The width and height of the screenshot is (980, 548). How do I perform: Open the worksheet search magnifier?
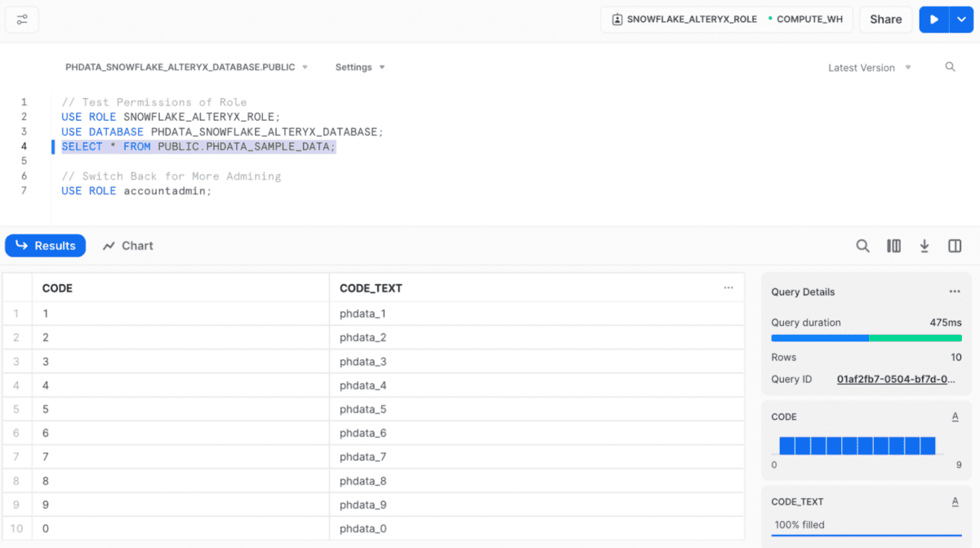click(x=950, y=67)
